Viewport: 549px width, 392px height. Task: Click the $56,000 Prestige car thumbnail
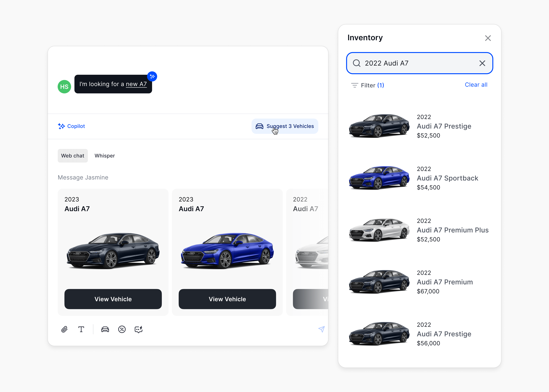(379, 334)
